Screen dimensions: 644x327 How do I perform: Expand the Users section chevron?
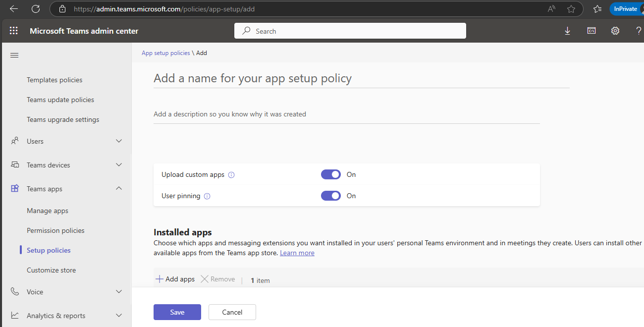pyautogui.click(x=119, y=141)
